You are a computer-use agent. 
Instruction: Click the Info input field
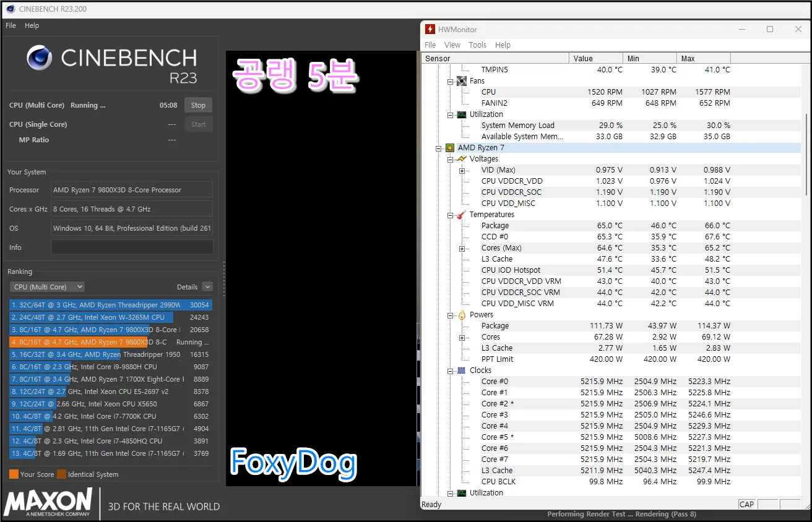click(132, 247)
